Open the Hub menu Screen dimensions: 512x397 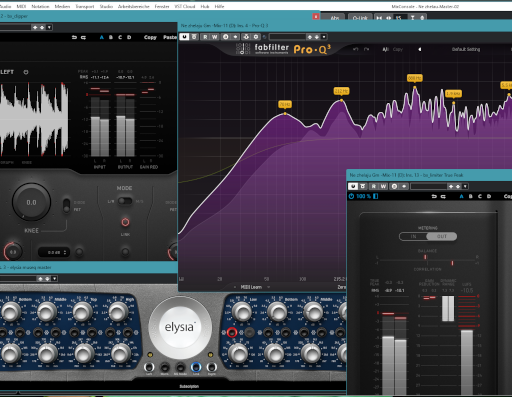click(205, 6)
